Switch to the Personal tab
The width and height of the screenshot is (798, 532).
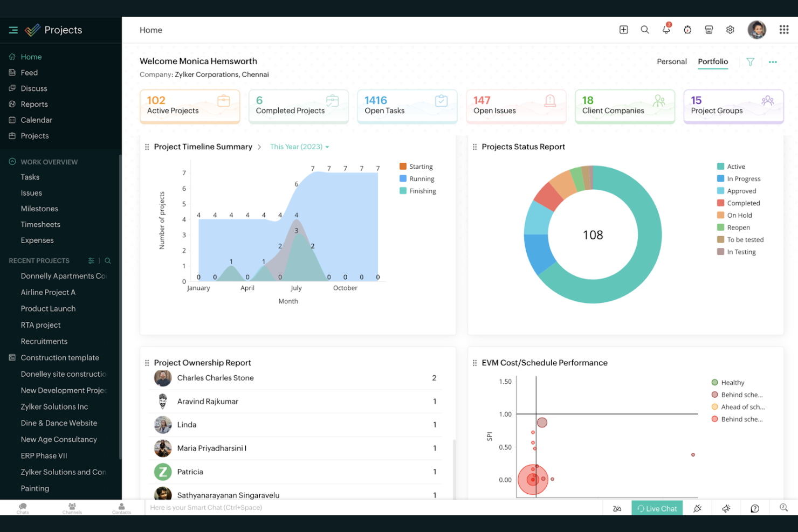pyautogui.click(x=671, y=61)
